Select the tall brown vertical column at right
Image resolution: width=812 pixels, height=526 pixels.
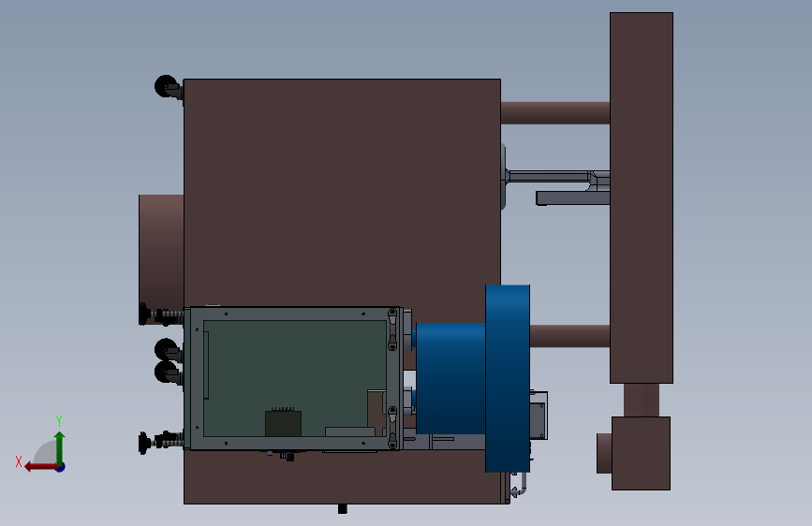point(642,197)
